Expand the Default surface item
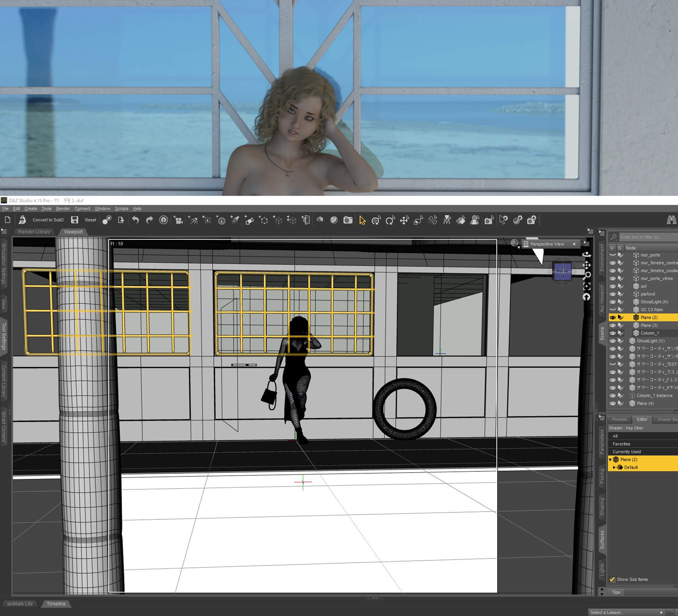 pos(614,468)
